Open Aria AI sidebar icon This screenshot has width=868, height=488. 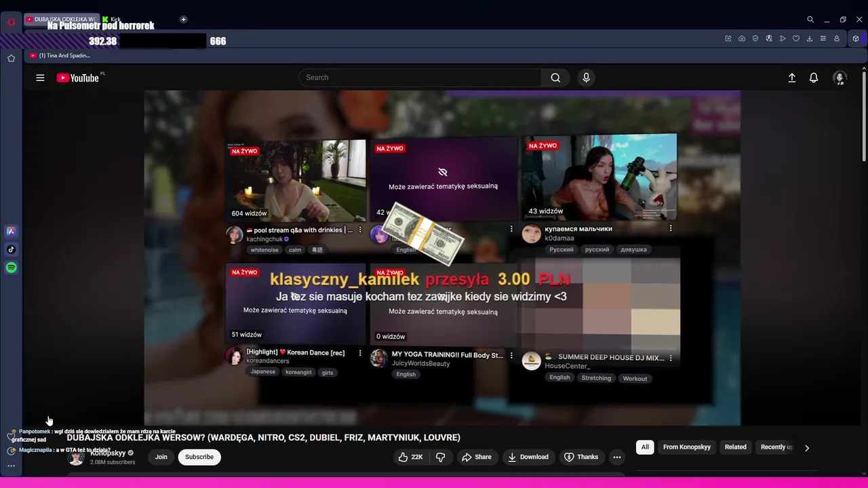(x=11, y=231)
